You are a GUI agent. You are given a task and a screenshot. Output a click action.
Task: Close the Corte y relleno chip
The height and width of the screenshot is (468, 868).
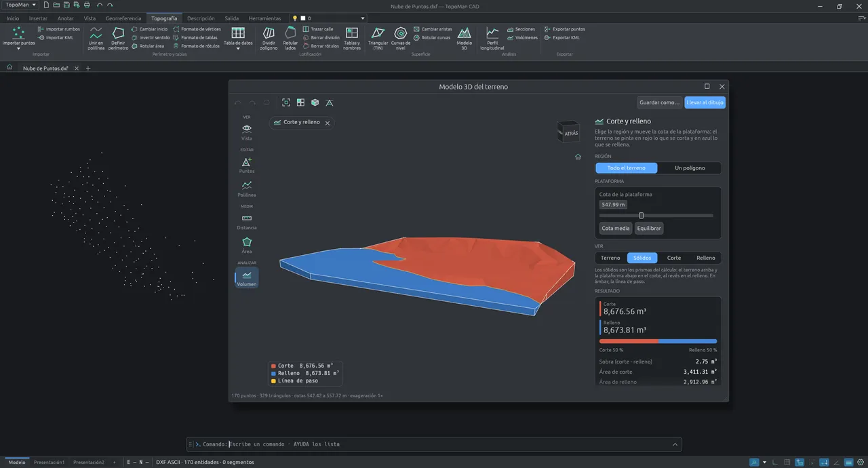tap(328, 123)
